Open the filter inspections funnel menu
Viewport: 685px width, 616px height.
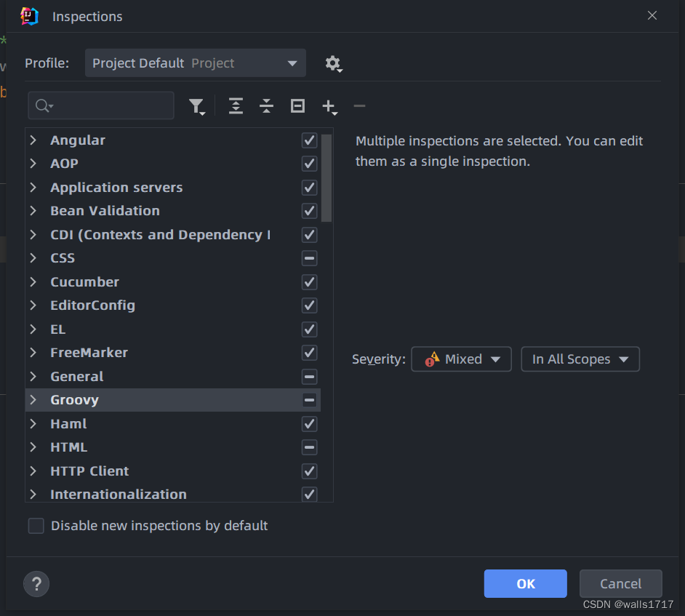[x=197, y=106]
